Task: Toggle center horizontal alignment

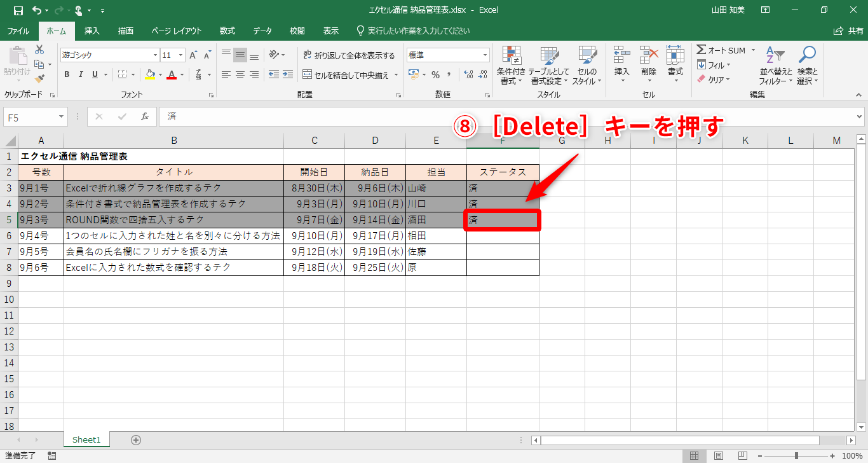Action: coord(240,74)
